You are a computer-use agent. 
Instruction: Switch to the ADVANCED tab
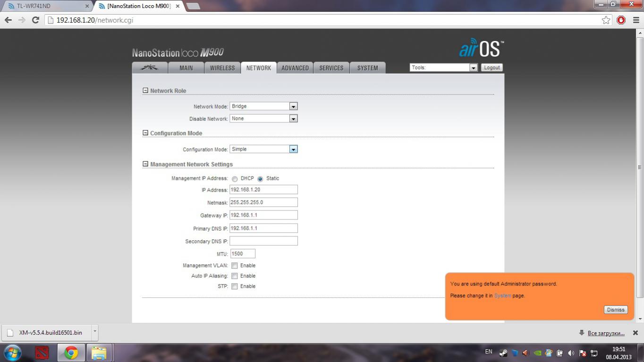coord(295,68)
